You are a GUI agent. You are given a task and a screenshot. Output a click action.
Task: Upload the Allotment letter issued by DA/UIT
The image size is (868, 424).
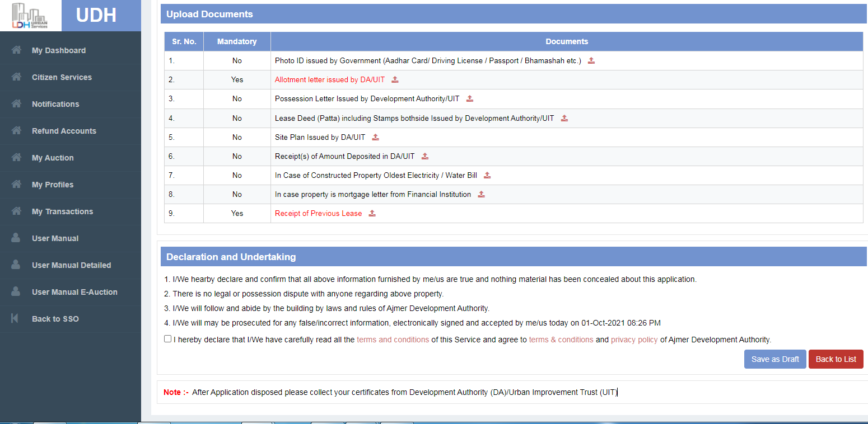395,79
